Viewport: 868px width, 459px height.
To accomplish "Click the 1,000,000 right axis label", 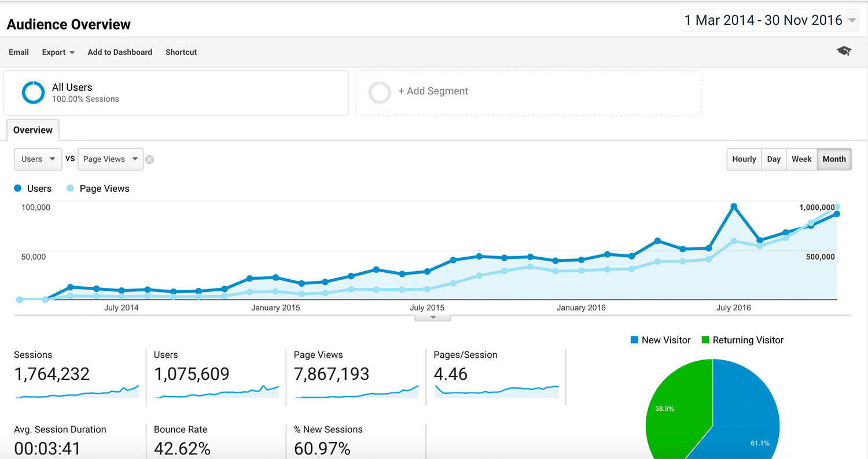I will point(816,208).
